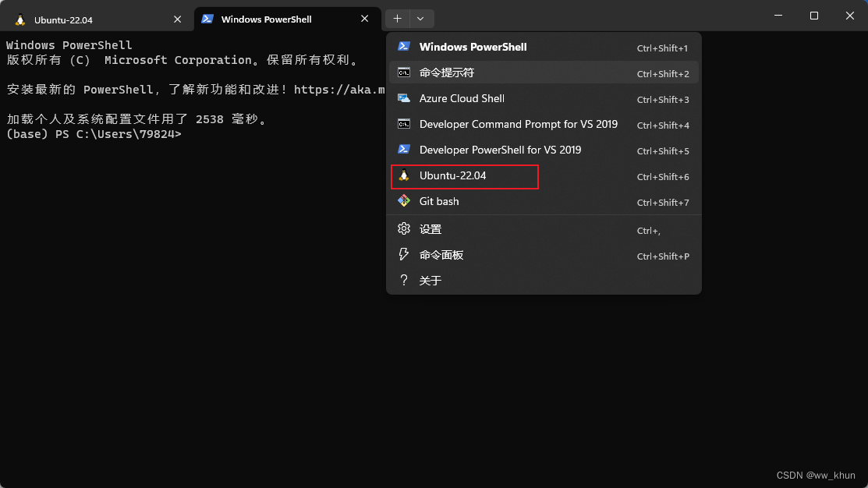The image size is (868, 488).
Task: Click the PowerShell icon beside Windows PowerShell menu entry
Action: (403, 47)
